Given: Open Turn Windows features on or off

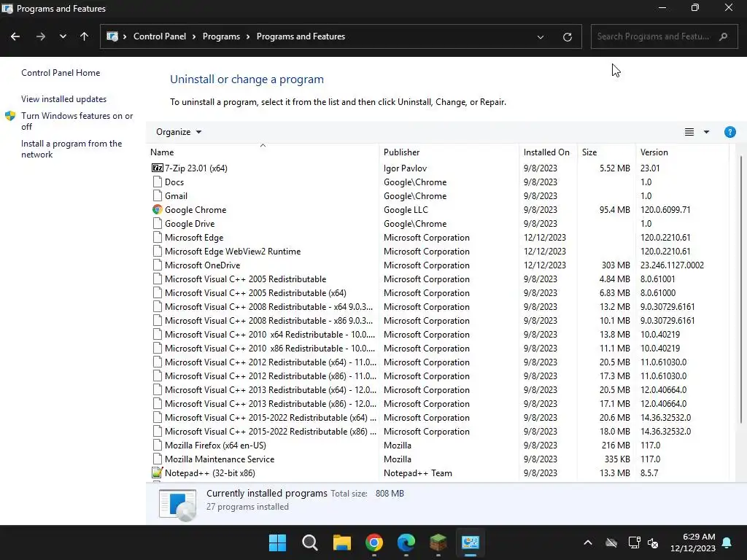Looking at the screenshot, I should (x=77, y=121).
